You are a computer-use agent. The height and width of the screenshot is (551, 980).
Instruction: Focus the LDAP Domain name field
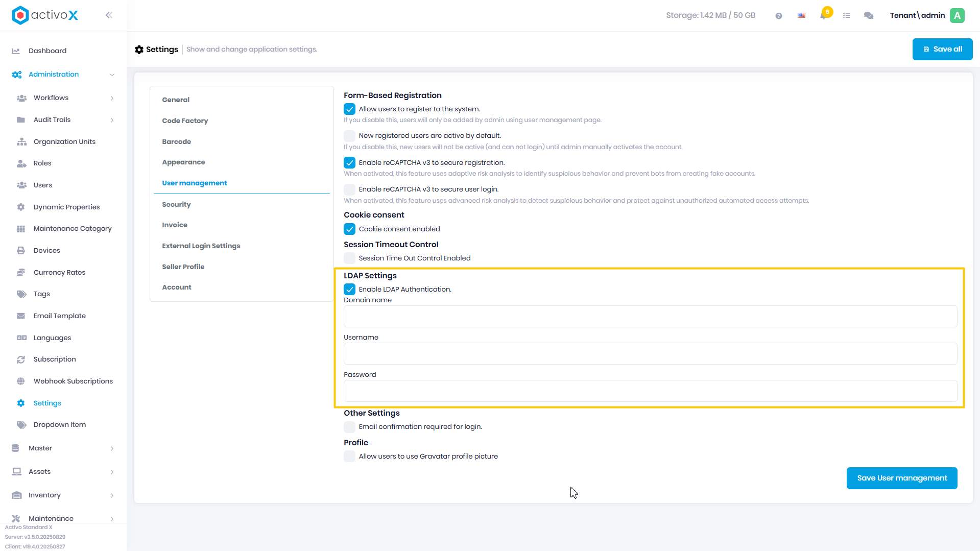click(x=650, y=317)
